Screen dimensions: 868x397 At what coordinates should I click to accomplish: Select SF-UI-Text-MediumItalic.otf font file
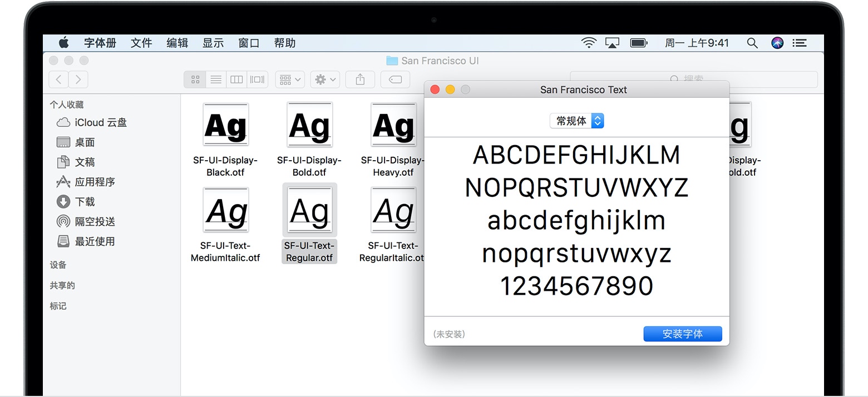225,210
